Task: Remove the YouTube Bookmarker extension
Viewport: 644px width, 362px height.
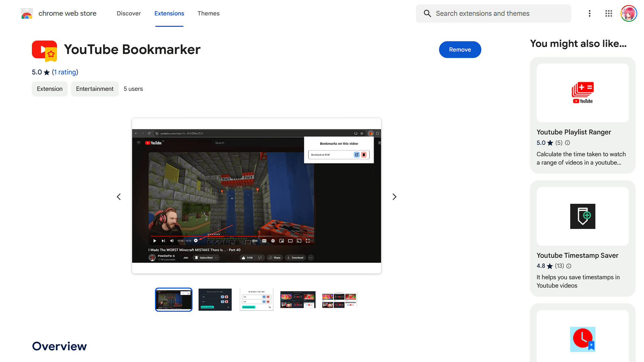Action: [x=460, y=50]
